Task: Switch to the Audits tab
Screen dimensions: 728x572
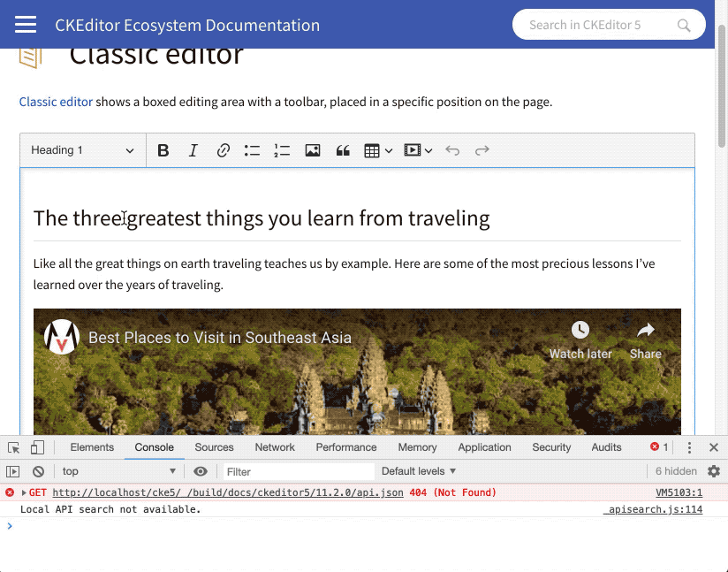Action: [x=606, y=447]
